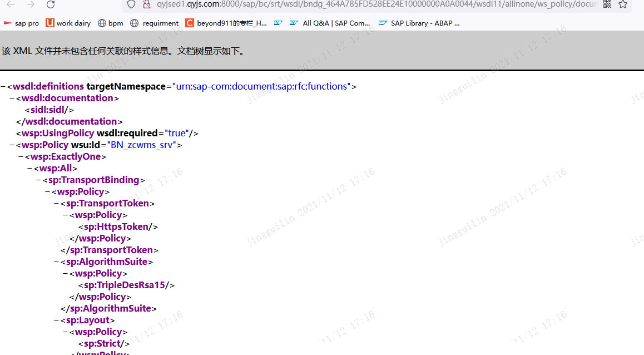Image resolution: width=644 pixels, height=355 pixels.
Task: Click the red U favicon of work dairy bookmark
Action: pos(51,23)
